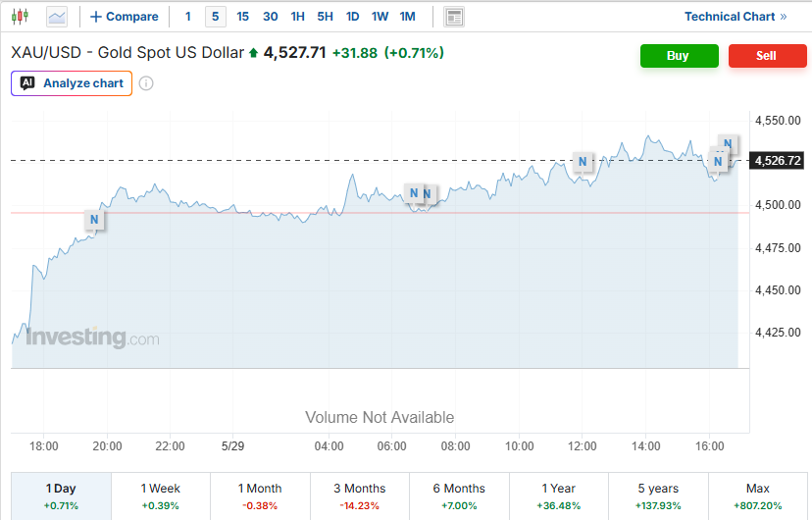Select the 1 Year range tab

pyautogui.click(x=559, y=496)
